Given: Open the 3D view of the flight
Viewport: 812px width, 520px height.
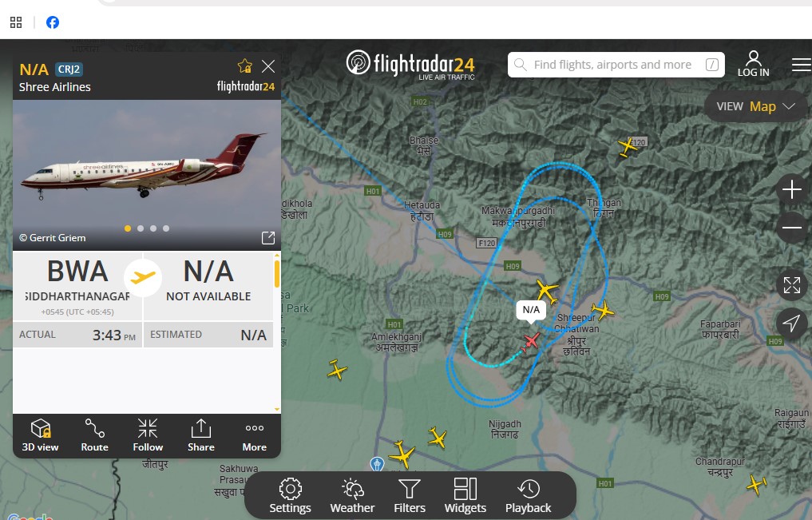Looking at the screenshot, I should pyautogui.click(x=41, y=435).
